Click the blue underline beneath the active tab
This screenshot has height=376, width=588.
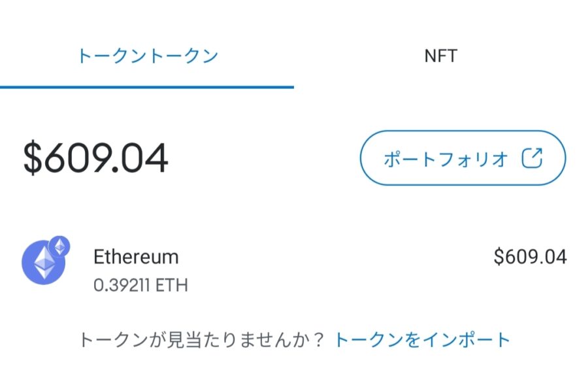[x=147, y=86]
